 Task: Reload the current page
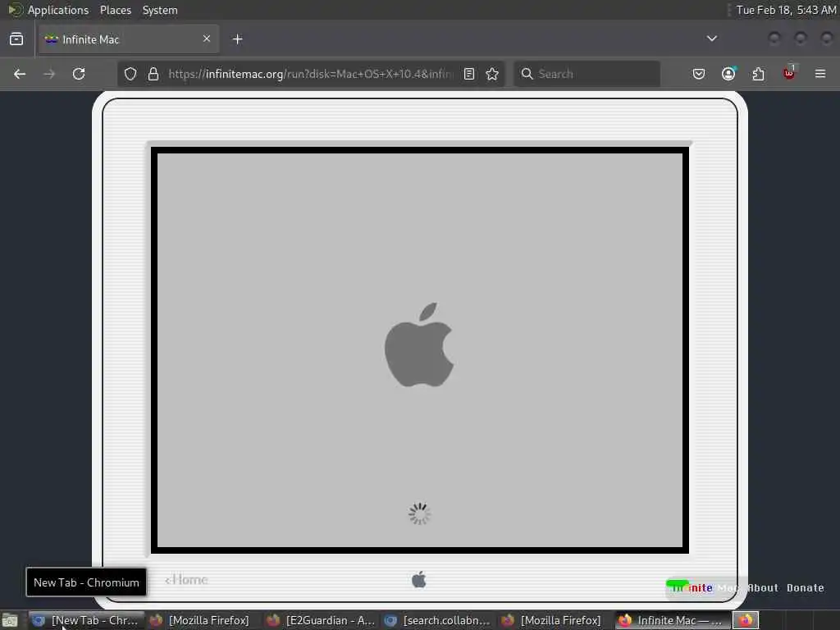[x=79, y=74]
